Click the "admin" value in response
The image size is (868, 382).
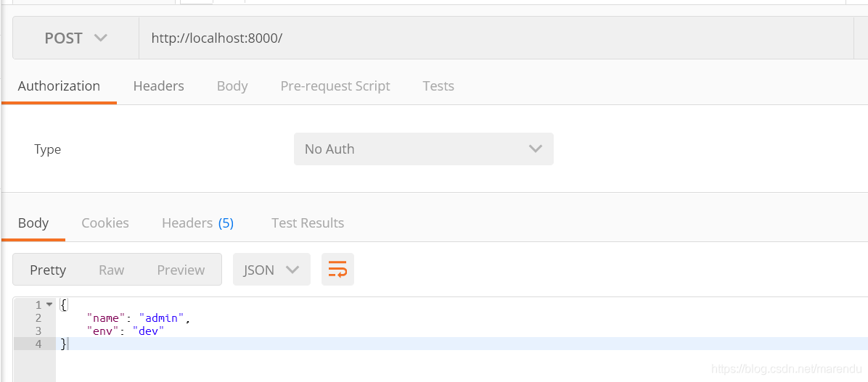pyautogui.click(x=162, y=318)
